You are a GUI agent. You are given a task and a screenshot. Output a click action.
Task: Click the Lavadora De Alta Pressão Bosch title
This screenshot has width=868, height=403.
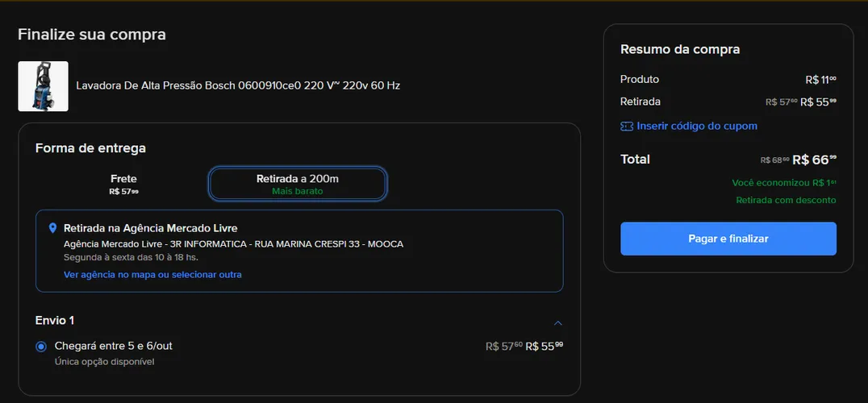click(x=238, y=85)
